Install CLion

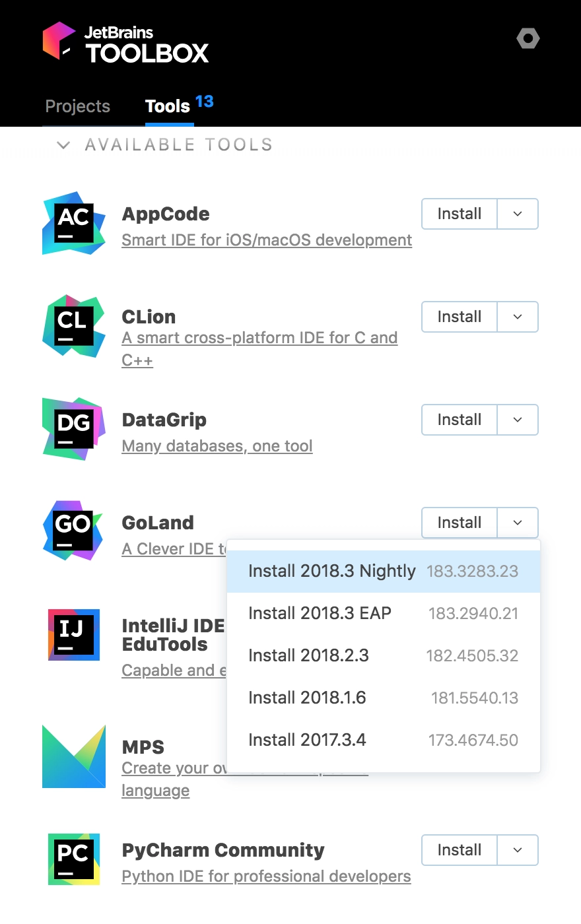click(460, 317)
